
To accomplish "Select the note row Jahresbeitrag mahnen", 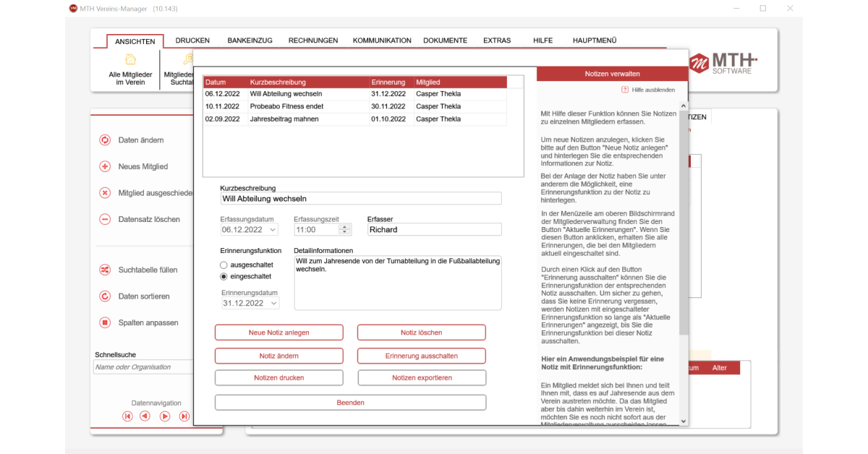I will coord(355,119).
